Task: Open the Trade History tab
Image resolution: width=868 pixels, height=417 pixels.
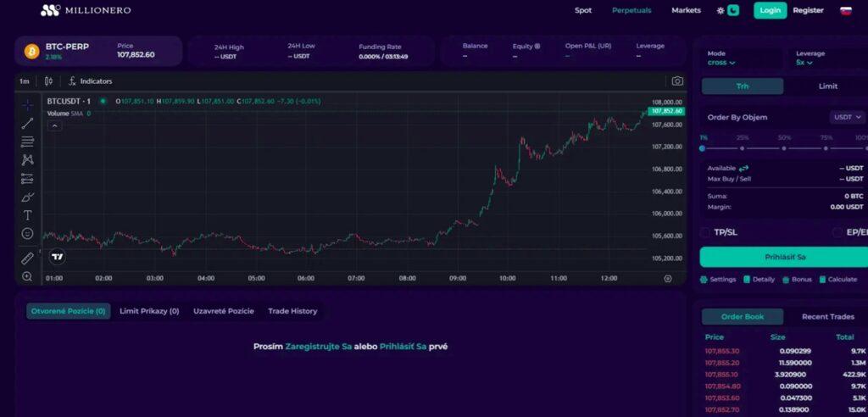Action: tap(292, 311)
